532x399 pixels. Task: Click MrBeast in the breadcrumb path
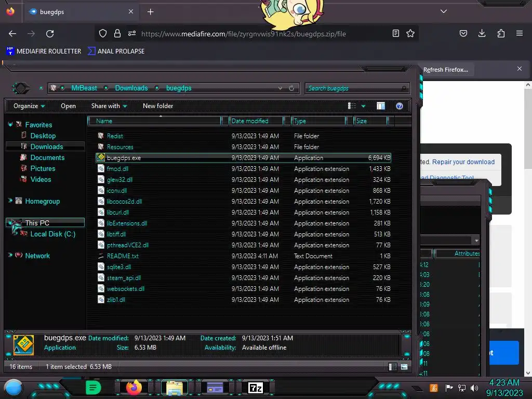84,88
